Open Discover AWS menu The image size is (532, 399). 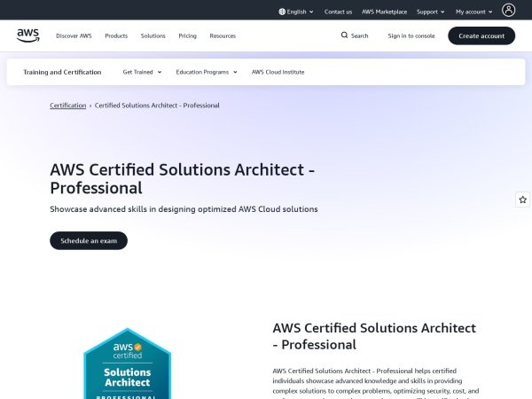(74, 36)
